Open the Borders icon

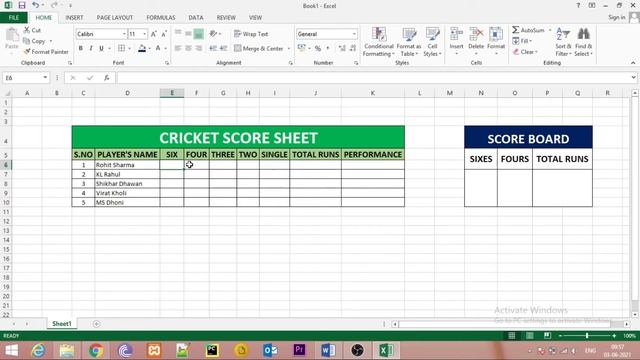click(121, 48)
